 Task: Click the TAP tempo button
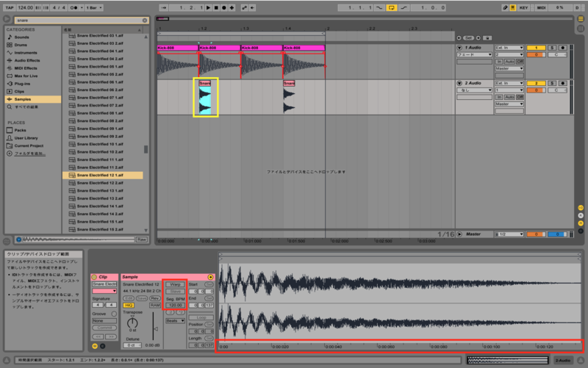pos(10,7)
